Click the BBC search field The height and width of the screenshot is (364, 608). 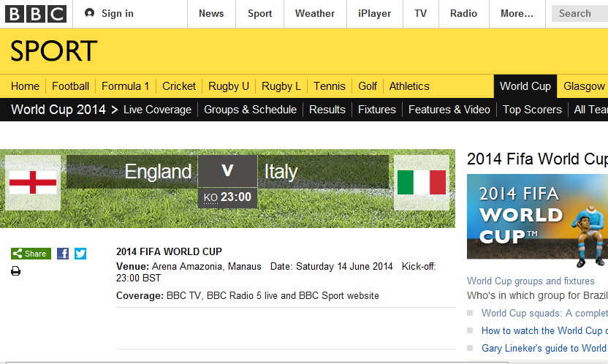579,13
